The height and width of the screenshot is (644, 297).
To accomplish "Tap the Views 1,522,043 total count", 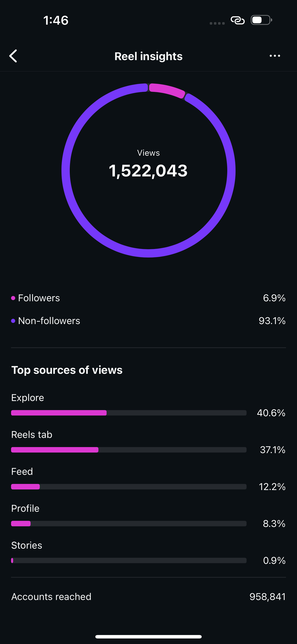I will pyautogui.click(x=148, y=171).
